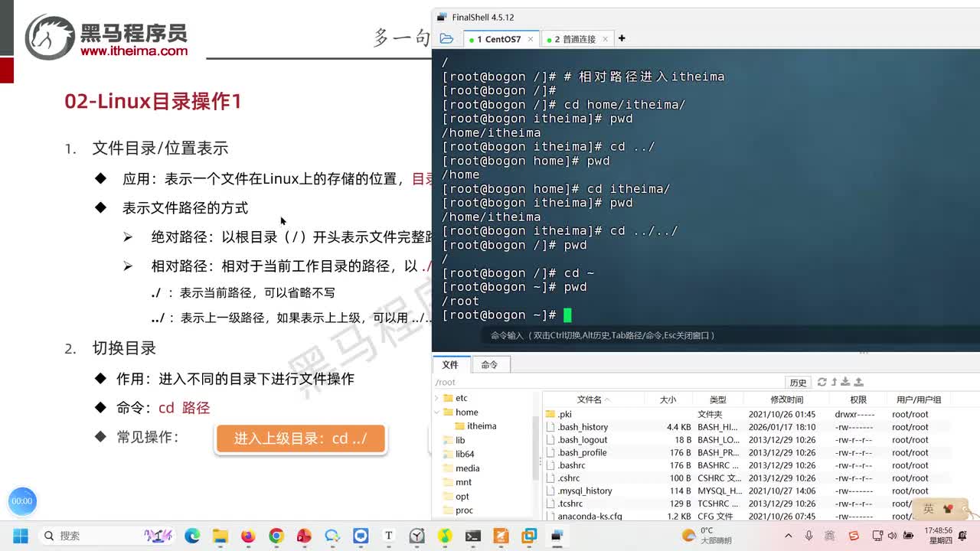
Task: Open the orange pen app on taskbar
Action: [x=501, y=536]
